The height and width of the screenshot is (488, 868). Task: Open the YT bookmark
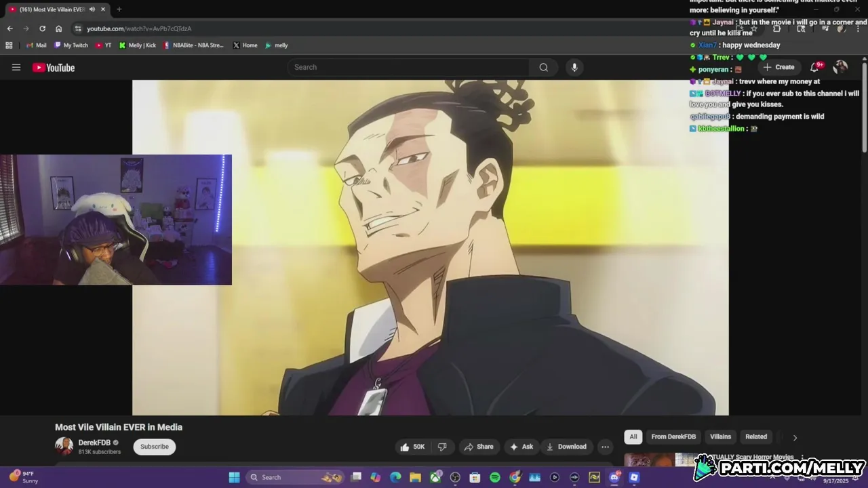pyautogui.click(x=103, y=45)
